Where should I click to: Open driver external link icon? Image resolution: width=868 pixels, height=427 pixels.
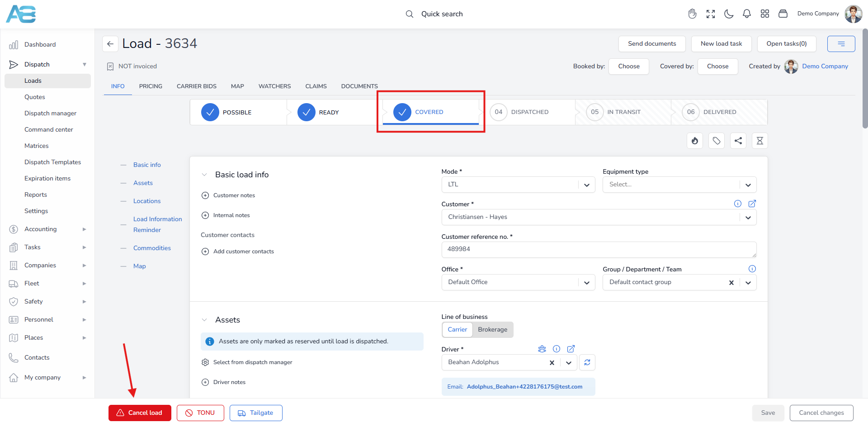point(571,349)
